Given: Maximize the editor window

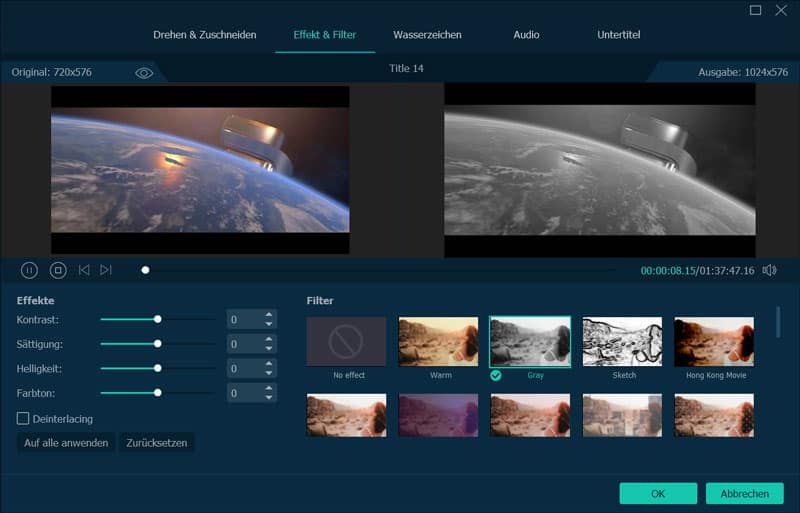Looking at the screenshot, I should tap(756, 10).
